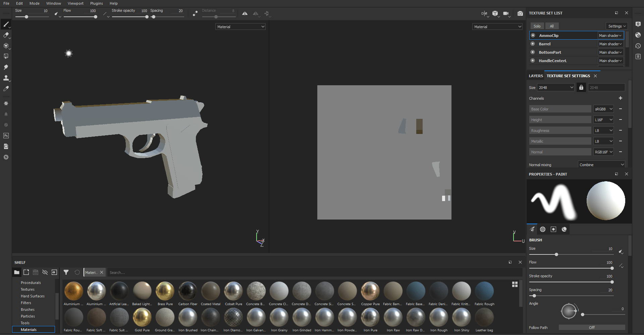This screenshot has height=335, width=644.
Task: Switch to the Layers tab
Action: pos(535,76)
